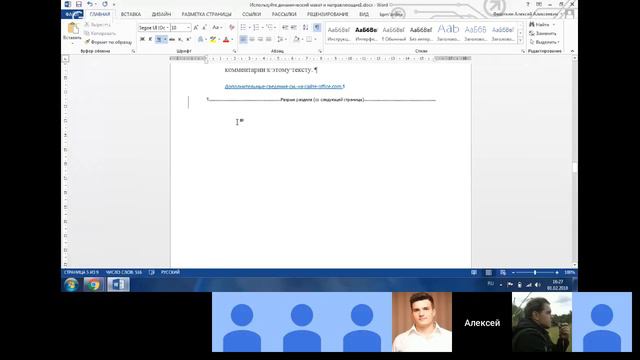Click the Windows Start button
This screenshot has width=640, height=360.
point(71,284)
